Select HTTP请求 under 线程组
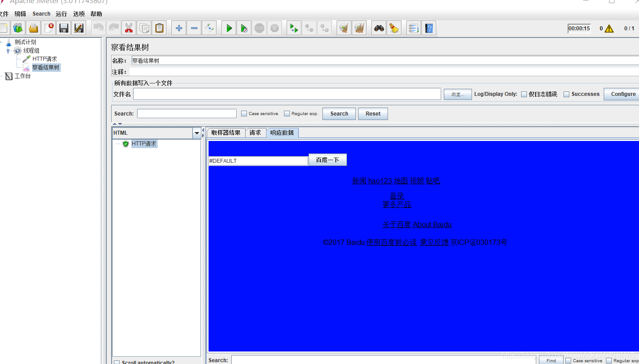Viewport: 639px width, 364px height. pos(45,59)
